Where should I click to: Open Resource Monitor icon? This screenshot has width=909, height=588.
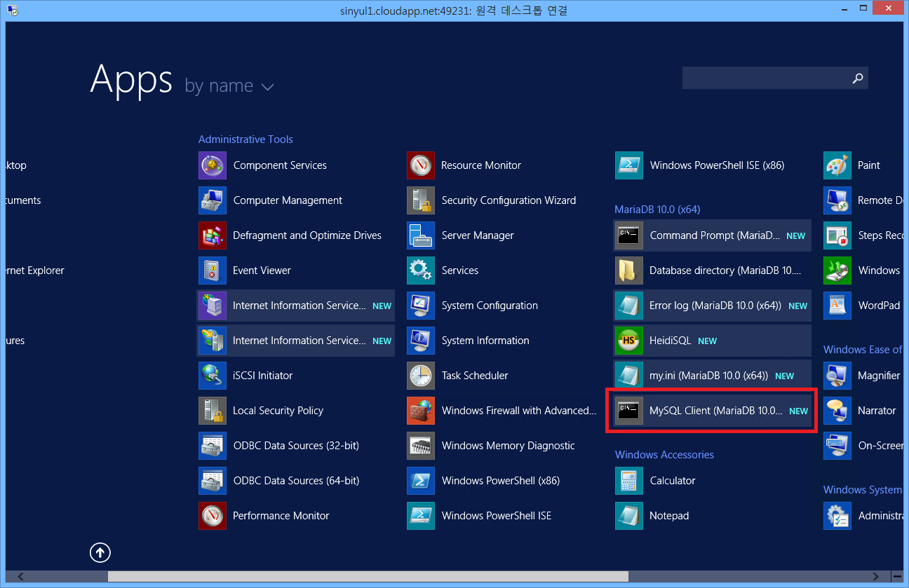(421, 165)
